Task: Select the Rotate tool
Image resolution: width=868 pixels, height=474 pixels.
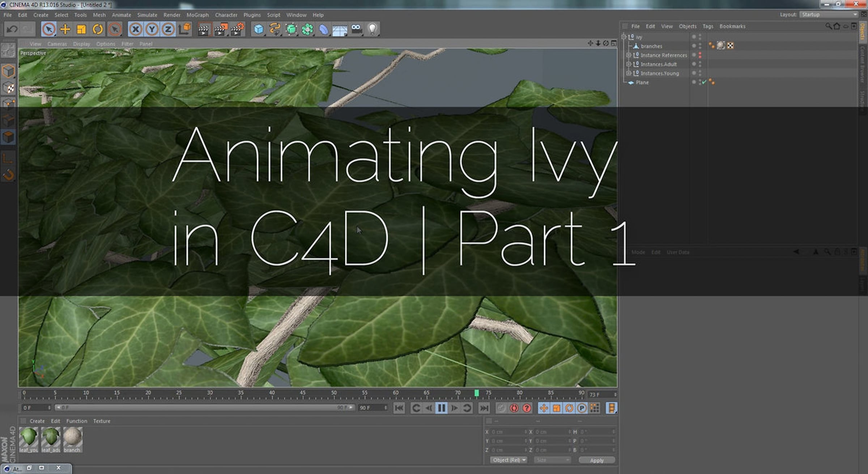Action: pyautogui.click(x=98, y=29)
